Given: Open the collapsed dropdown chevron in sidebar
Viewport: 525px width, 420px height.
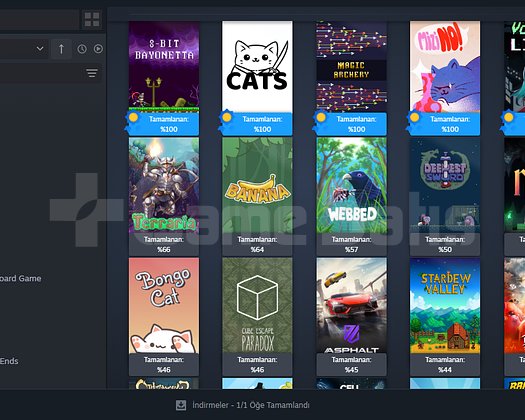Looking at the screenshot, I should (40, 49).
